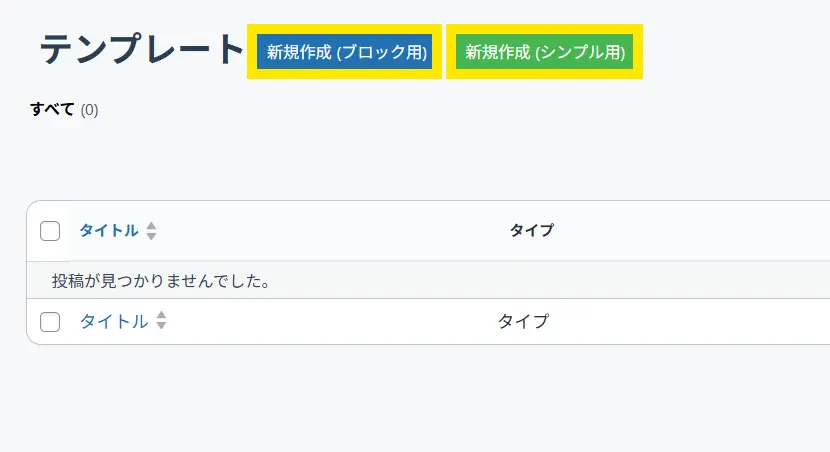Click the descending sort arrow beside header タイトル
Screen dimensions: 830x452
pos(151,236)
